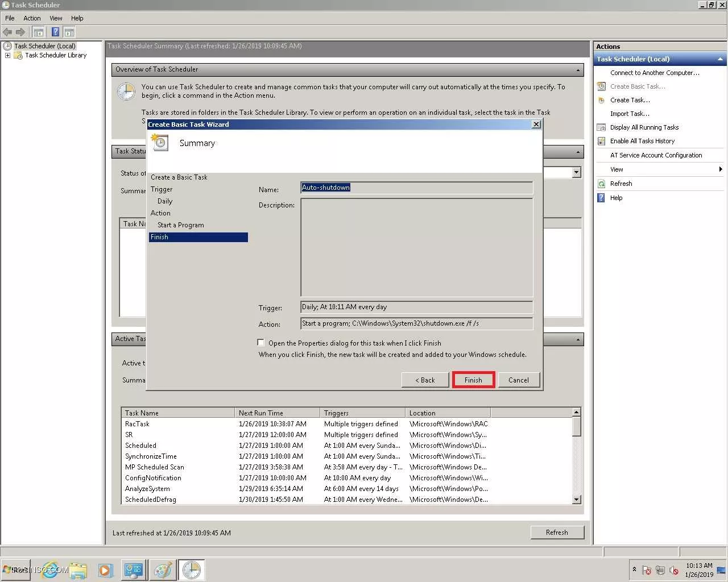This screenshot has height=582, width=728.
Task: Click the active tasks list scrollbar up arrow
Action: [576, 412]
